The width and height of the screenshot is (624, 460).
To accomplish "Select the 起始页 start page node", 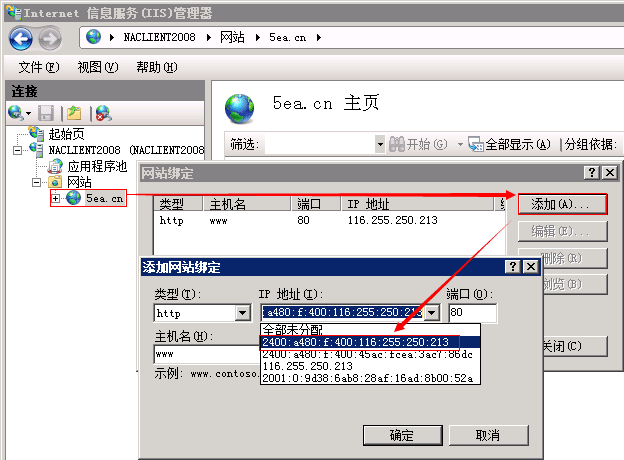I will point(66,134).
